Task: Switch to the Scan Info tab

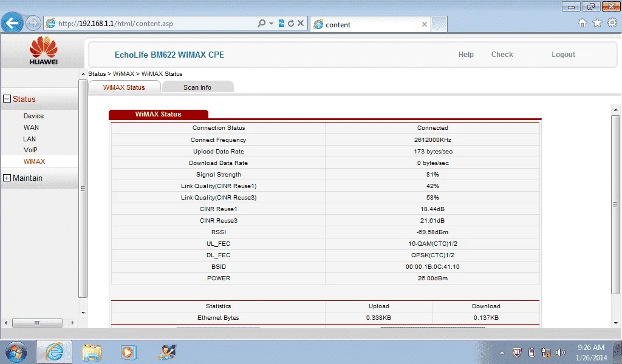Action: tap(197, 87)
